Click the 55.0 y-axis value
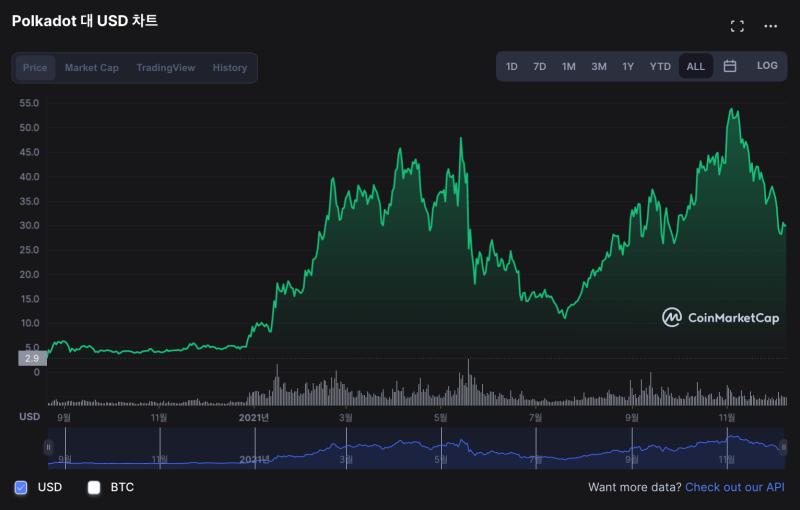The image size is (800, 510). pos(29,104)
